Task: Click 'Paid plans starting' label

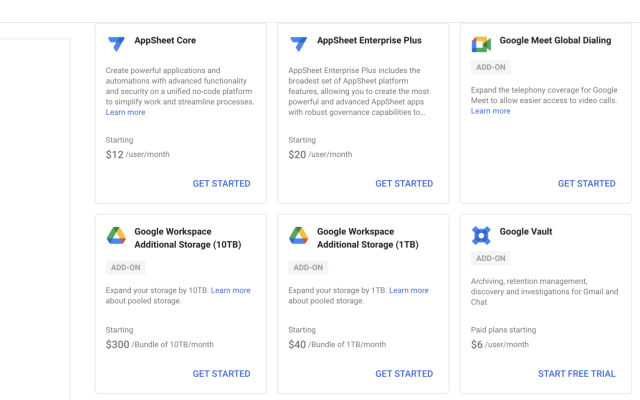Action: pyautogui.click(x=503, y=330)
